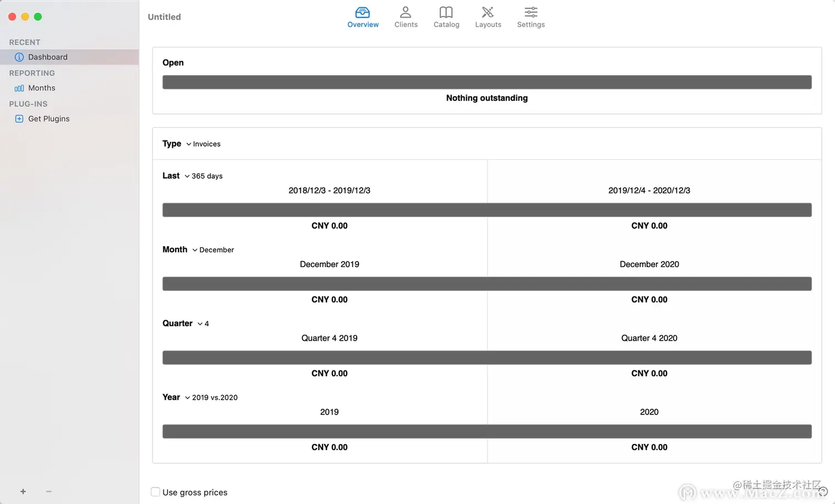Screen dimensions: 835x504
Task: Open the Year 2019 vs.2020 dropdown
Action: point(211,397)
